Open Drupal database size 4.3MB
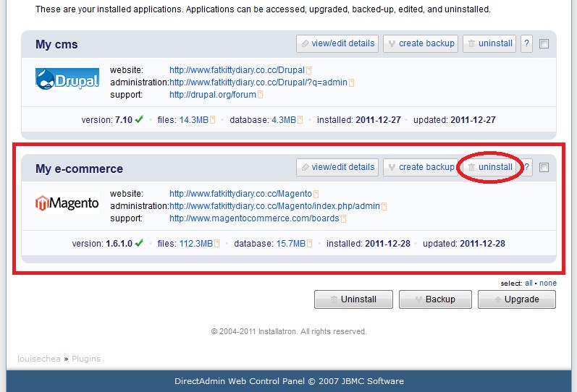 284,120
